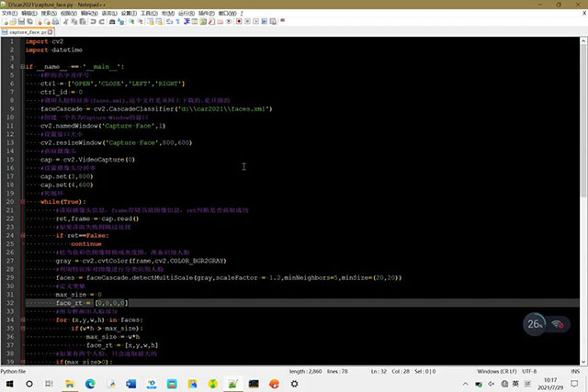Open Folder as Workspace toolbar icon
588x392 pixels.
tap(220, 22)
